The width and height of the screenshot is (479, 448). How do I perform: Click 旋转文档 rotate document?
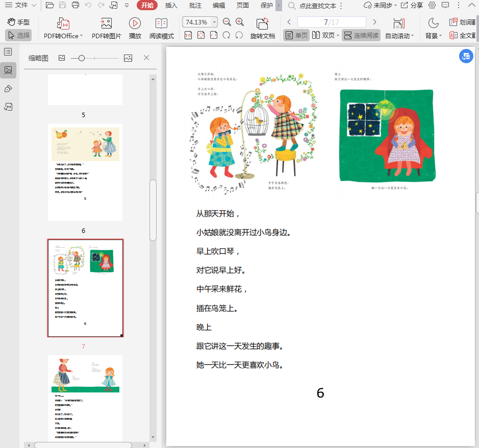tap(262, 29)
